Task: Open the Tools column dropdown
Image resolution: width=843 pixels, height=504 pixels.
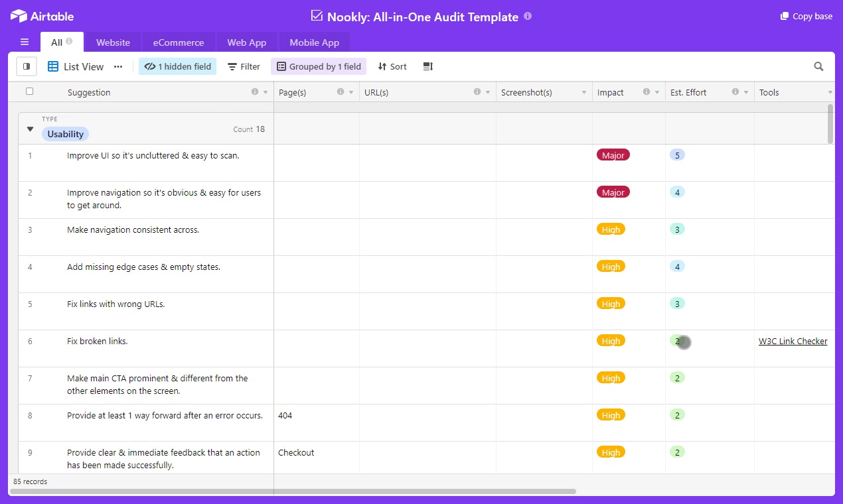Action: click(830, 92)
